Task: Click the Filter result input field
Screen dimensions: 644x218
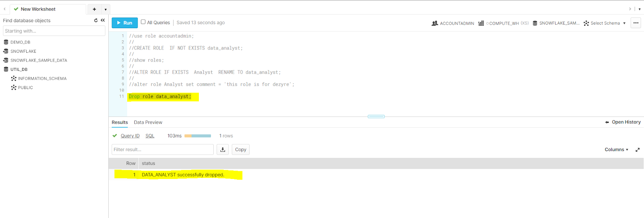Action: point(163,149)
